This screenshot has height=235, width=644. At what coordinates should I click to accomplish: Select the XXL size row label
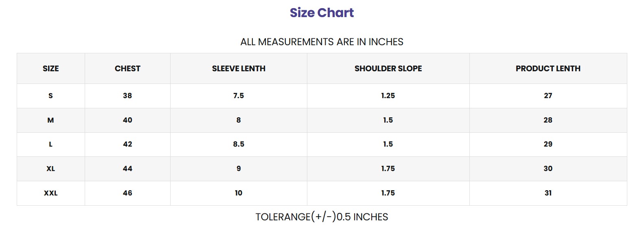click(50, 193)
